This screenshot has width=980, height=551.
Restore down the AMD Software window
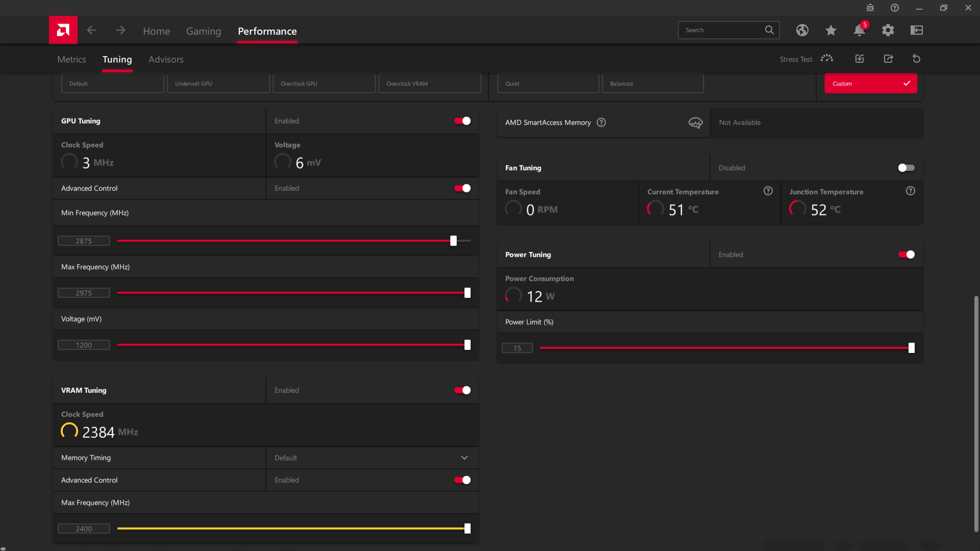[x=944, y=8]
